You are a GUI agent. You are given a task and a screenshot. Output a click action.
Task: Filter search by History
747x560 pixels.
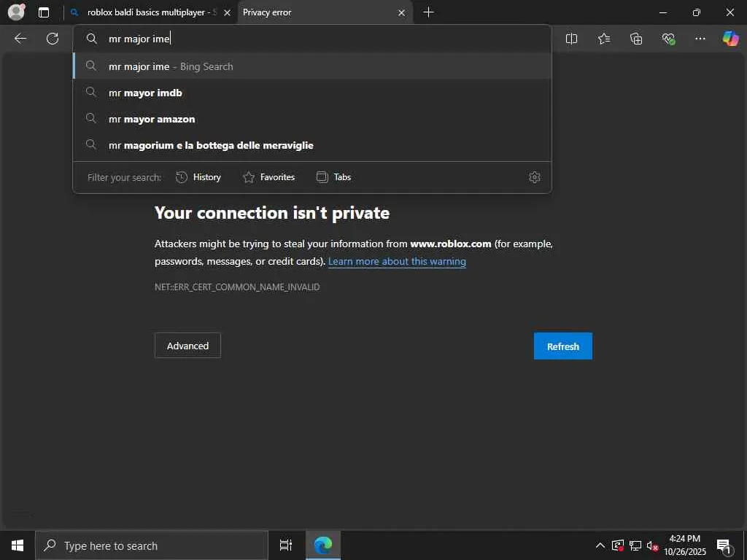[198, 177]
